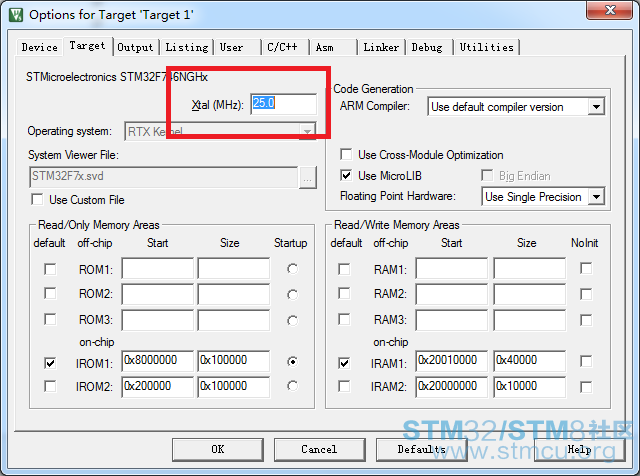The width and height of the screenshot is (640, 476).
Task: Check the IROM2 default checkbox
Action: [x=50, y=386]
